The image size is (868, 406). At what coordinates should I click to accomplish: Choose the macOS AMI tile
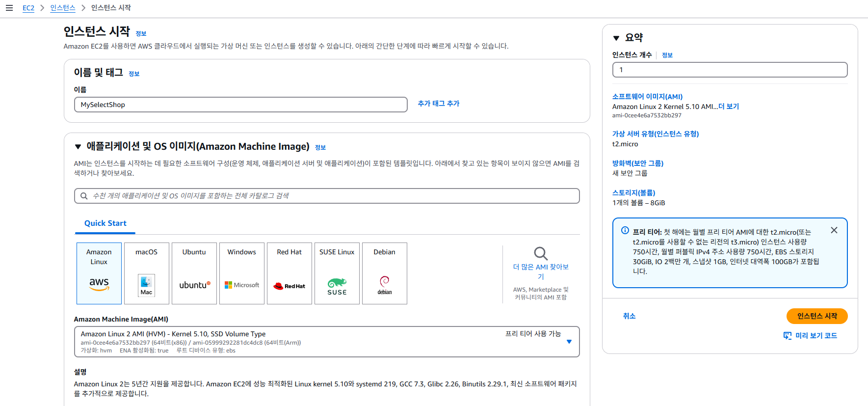[x=147, y=273]
